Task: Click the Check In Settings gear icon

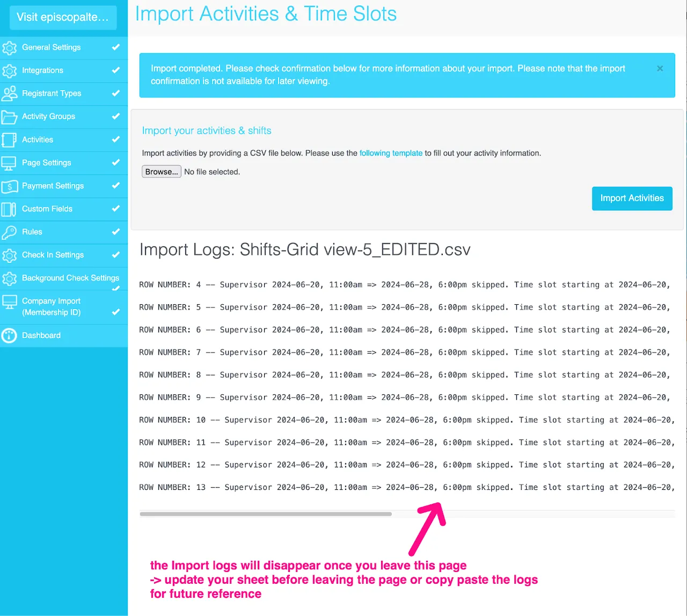Action: tap(10, 255)
